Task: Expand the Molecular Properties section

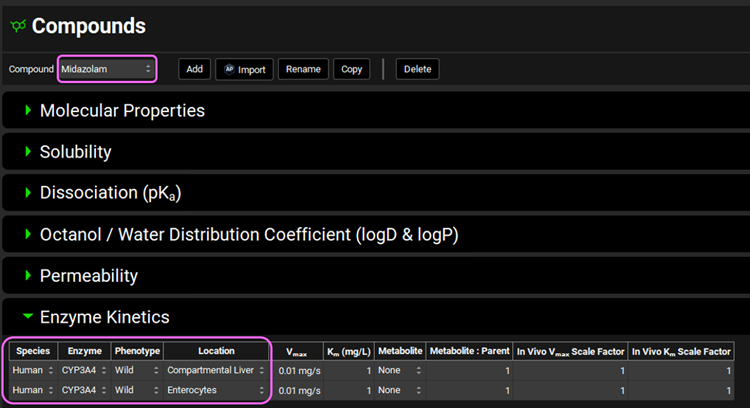Action: tap(122, 110)
